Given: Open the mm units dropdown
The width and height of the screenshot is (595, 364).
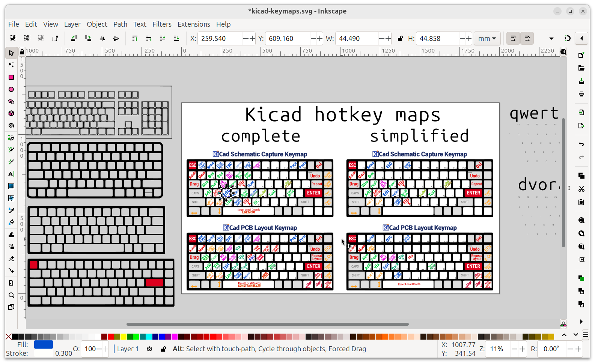Looking at the screenshot, I should tap(487, 38).
